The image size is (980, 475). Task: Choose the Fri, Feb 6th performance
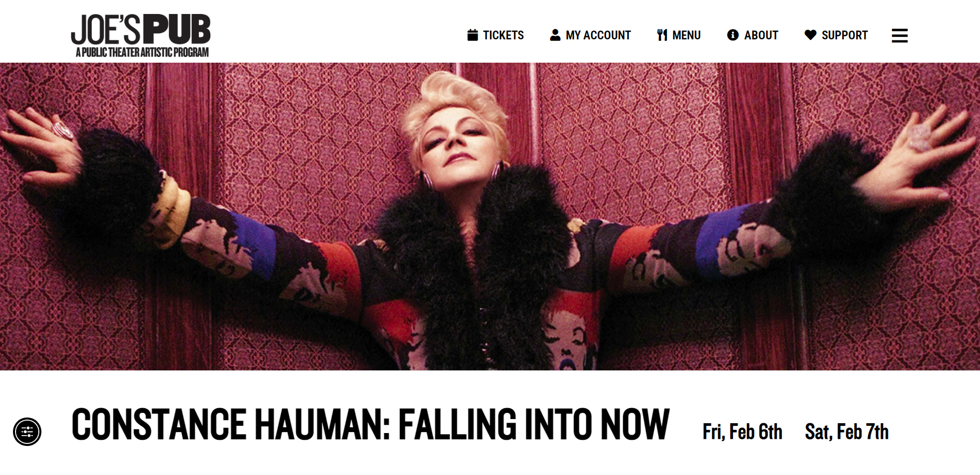tap(742, 431)
